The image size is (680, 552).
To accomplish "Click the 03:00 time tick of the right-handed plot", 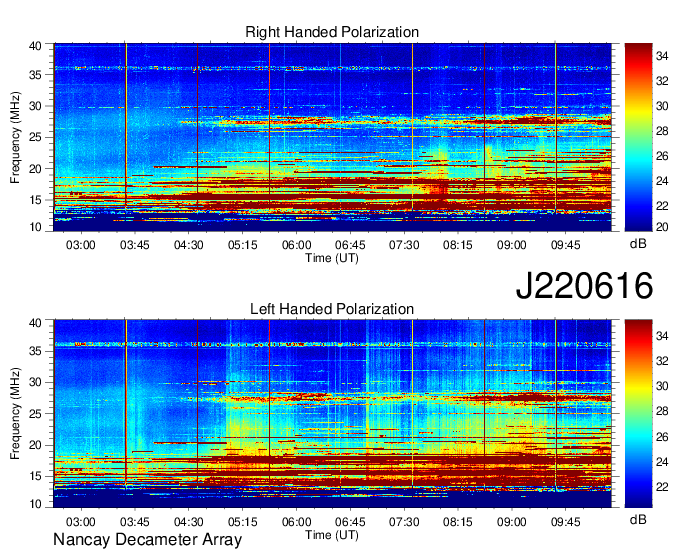I will 81,245.
